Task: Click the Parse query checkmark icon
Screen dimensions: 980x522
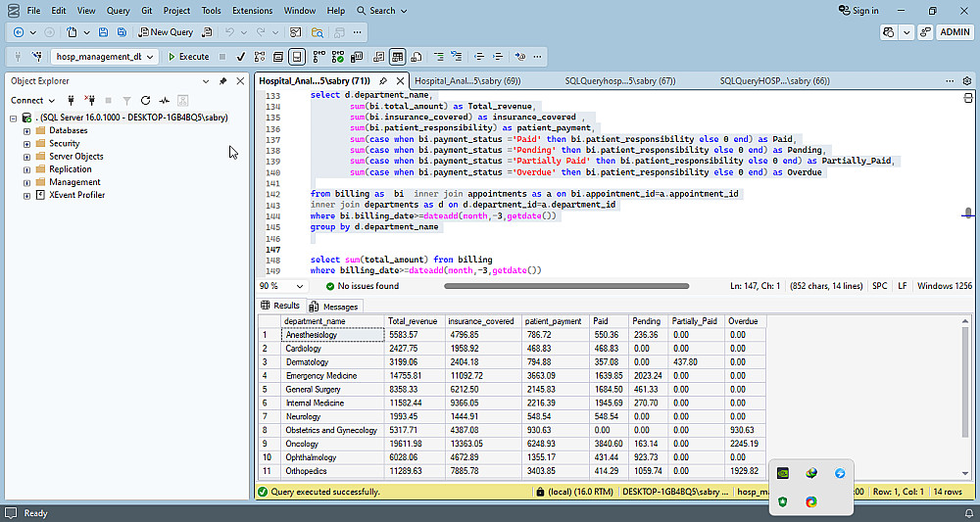Action: tap(240, 57)
